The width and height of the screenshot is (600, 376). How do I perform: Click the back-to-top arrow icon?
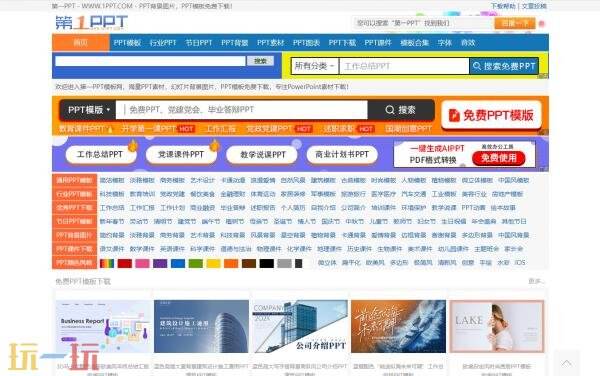coord(567,363)
